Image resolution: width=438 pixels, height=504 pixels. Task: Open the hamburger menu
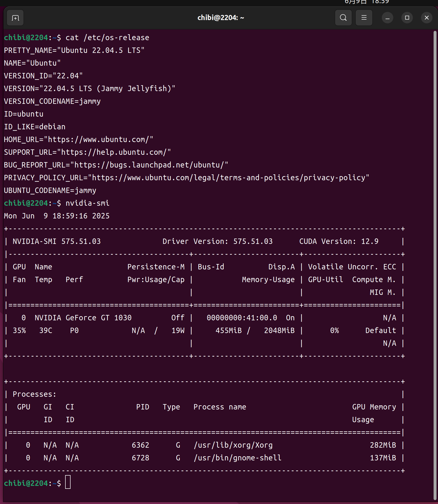point(364,18)
